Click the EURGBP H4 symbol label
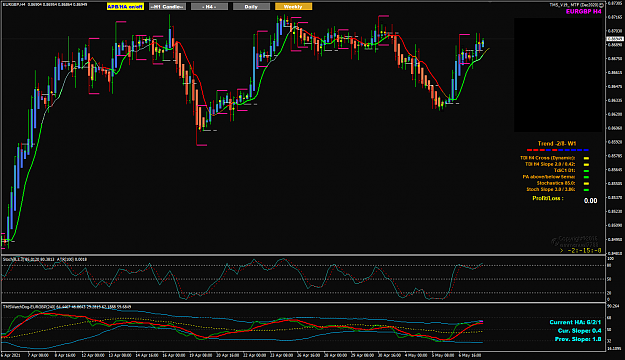 tap(584, 12)
